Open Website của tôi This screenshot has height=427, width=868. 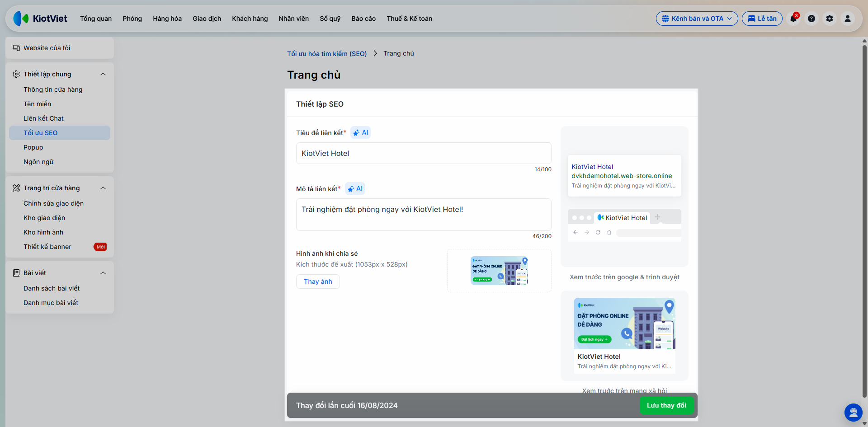click(60, 48)
